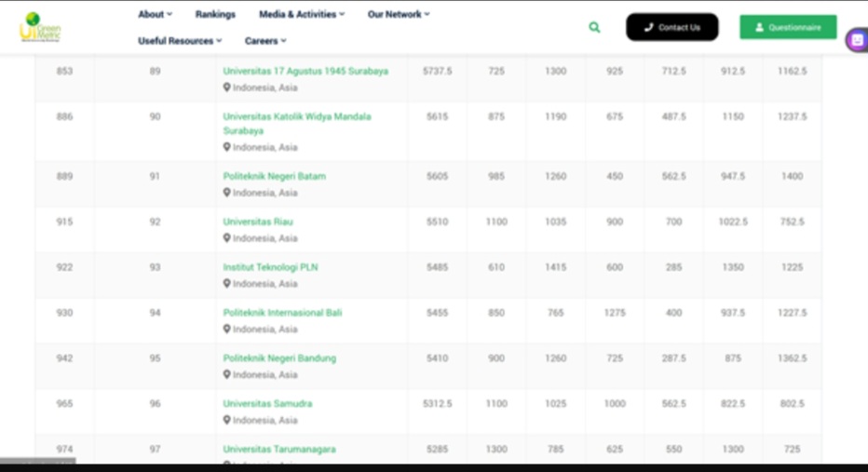Click the UI GreenMetric logo
868x472 pixels.
point(39,27)
